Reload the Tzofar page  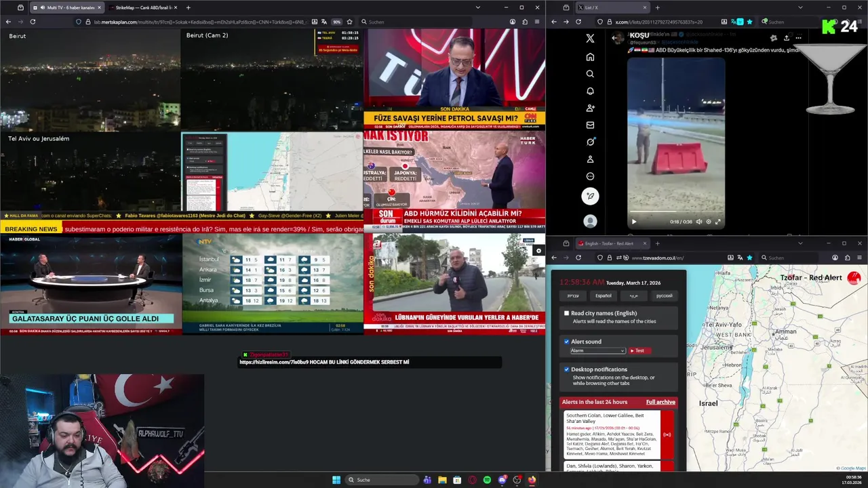point(578,258)
